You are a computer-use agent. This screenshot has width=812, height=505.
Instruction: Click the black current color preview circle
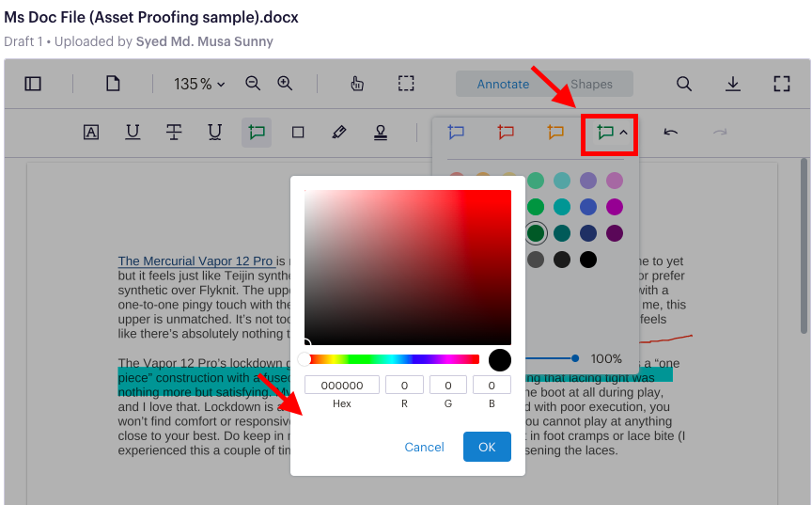point(500,360)
